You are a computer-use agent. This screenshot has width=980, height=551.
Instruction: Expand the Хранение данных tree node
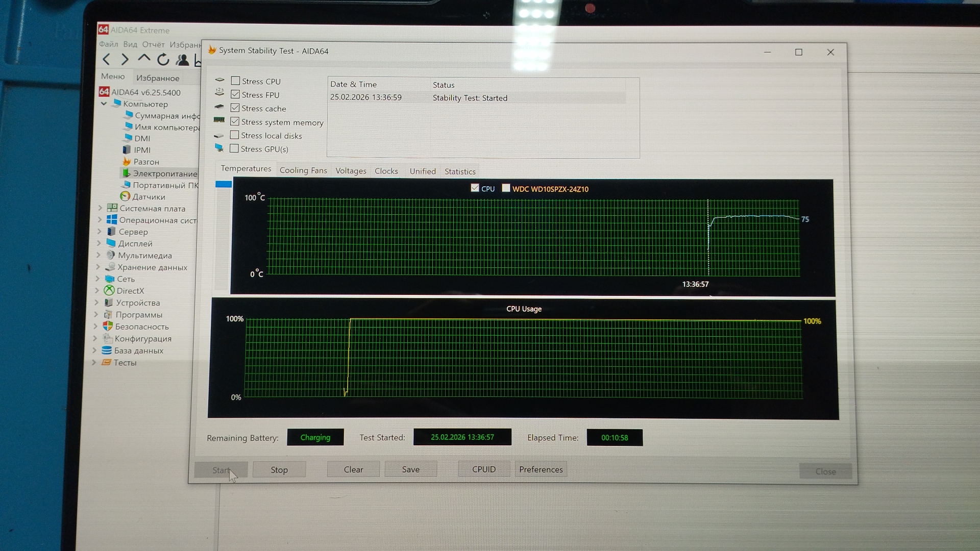point(98,267)
